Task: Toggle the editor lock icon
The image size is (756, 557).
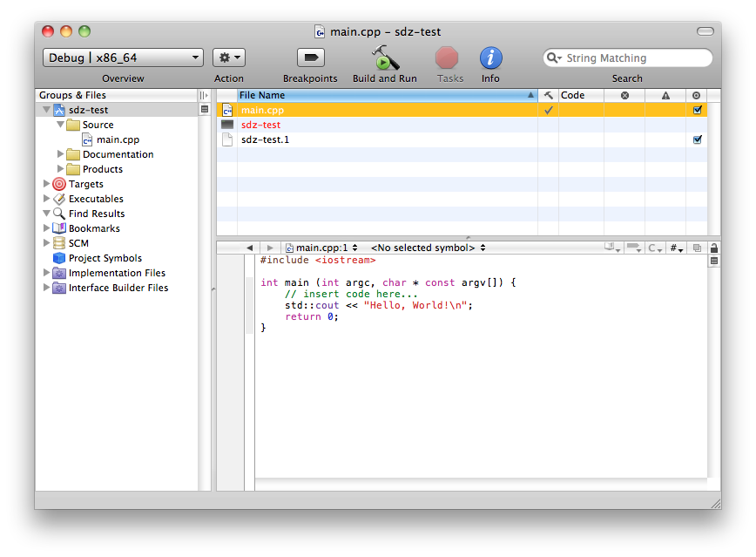Action: click(x=714, y=248)
